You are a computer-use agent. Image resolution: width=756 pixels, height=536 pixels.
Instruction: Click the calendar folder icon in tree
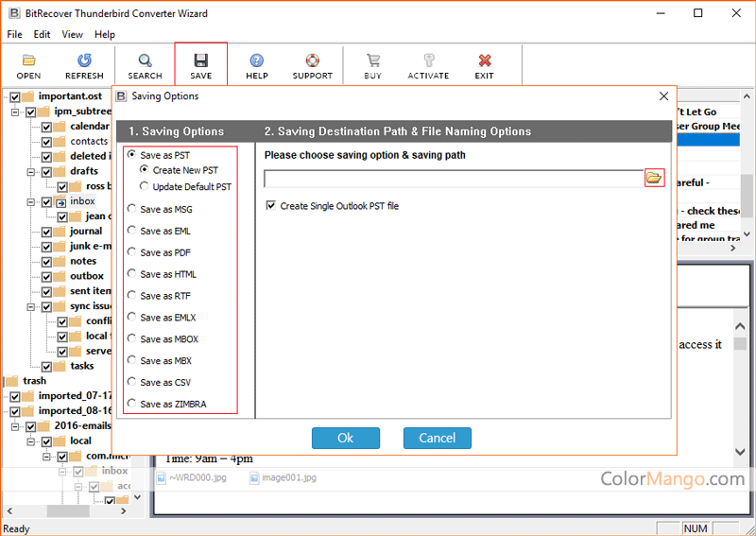pyautogui.click(x=60, y=127)
